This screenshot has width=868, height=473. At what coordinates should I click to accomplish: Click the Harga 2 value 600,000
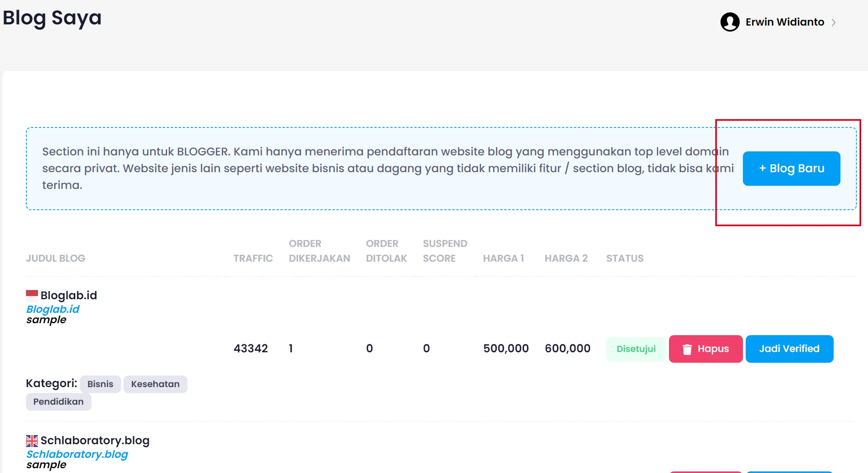[567, 348]
